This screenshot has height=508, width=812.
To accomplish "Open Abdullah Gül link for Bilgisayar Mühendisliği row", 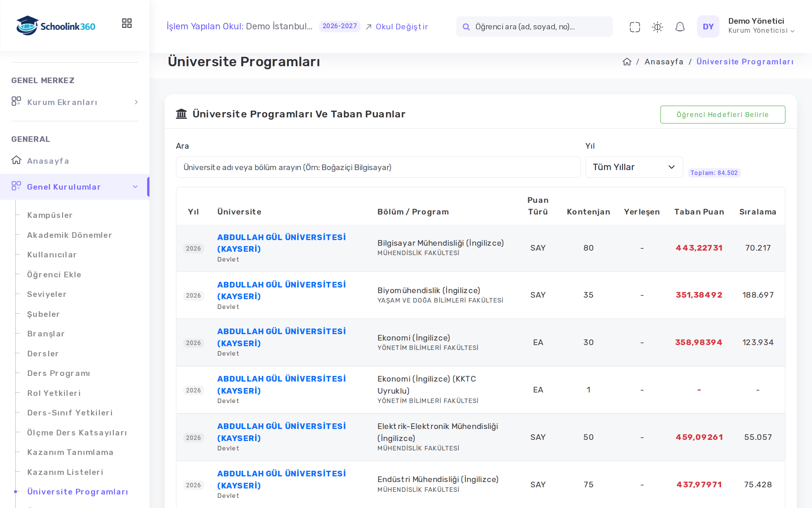I will [281, 243].
